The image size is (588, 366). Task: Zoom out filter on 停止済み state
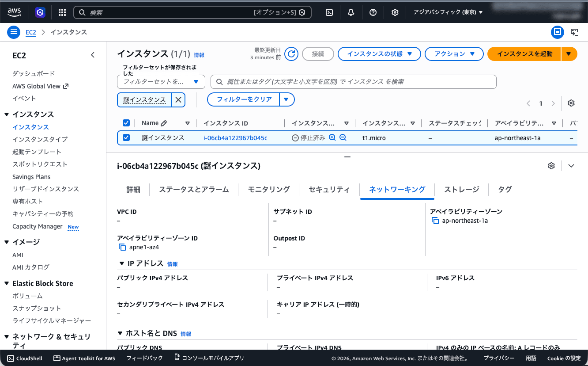[343, 137]
